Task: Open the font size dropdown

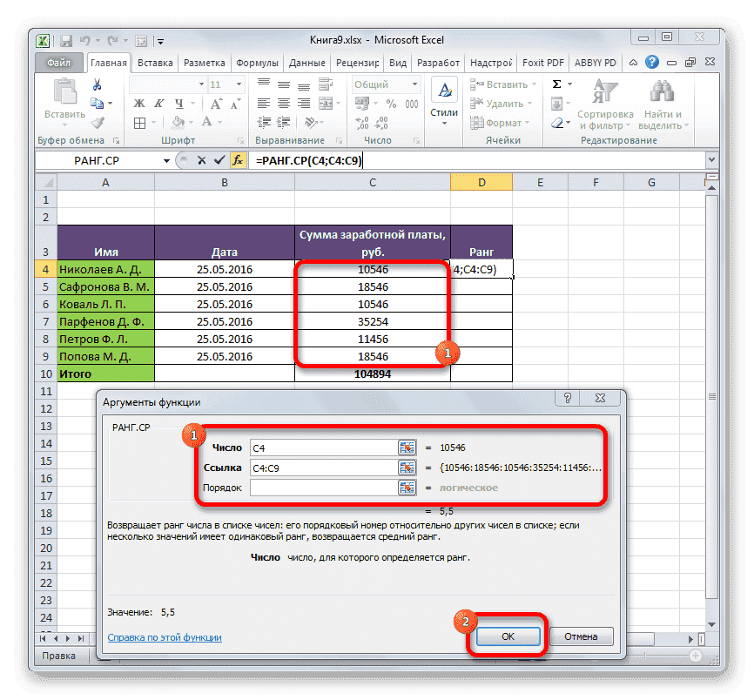Action: click(238, 84)
